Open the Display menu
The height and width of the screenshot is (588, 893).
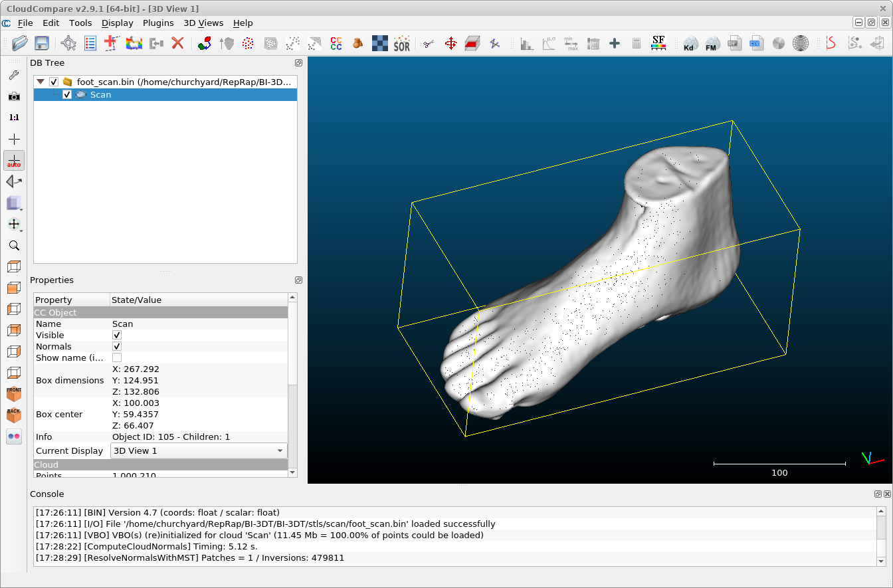pyautogui.click(x=118, y=23)
